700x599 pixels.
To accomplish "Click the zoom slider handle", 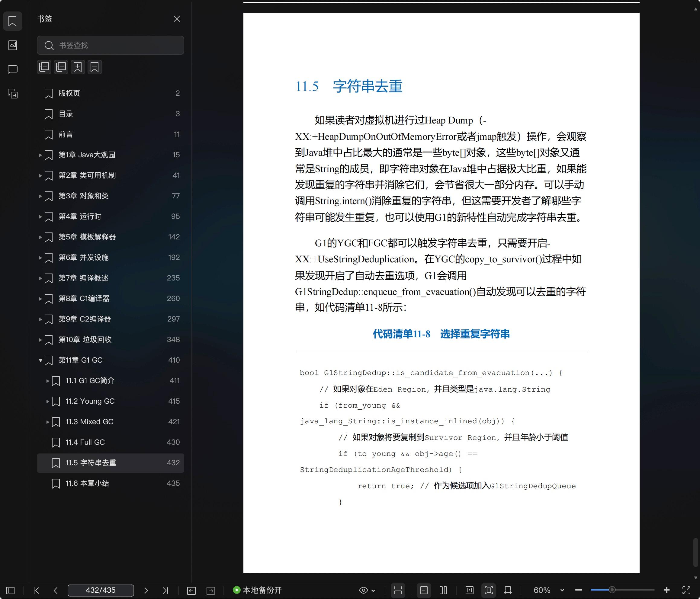I will [x=612, y=590].
